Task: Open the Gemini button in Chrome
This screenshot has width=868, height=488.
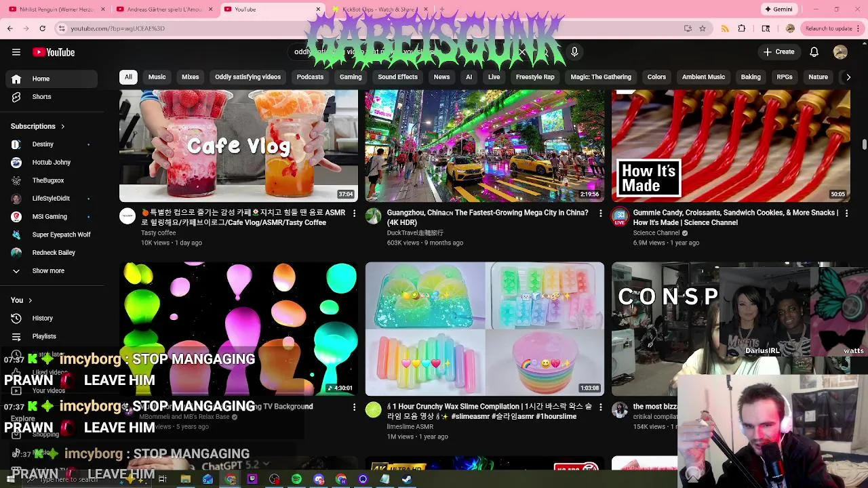Action: tap(778, 9)
